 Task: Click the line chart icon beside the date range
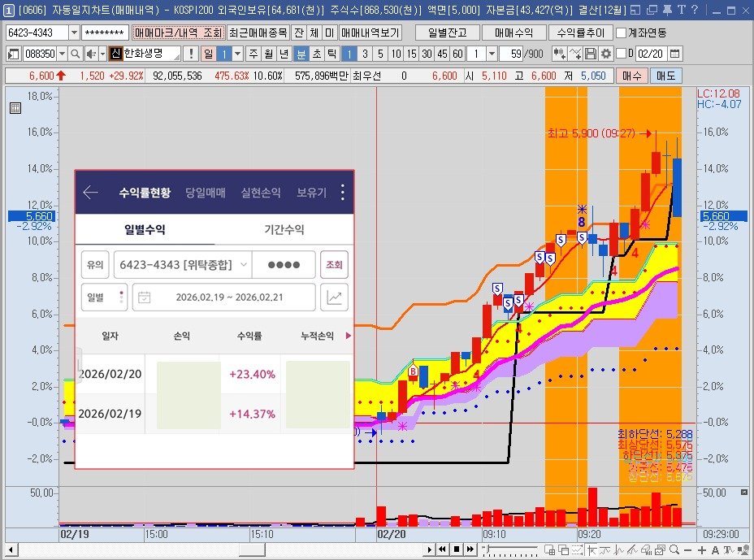click(x=334, y=297)
